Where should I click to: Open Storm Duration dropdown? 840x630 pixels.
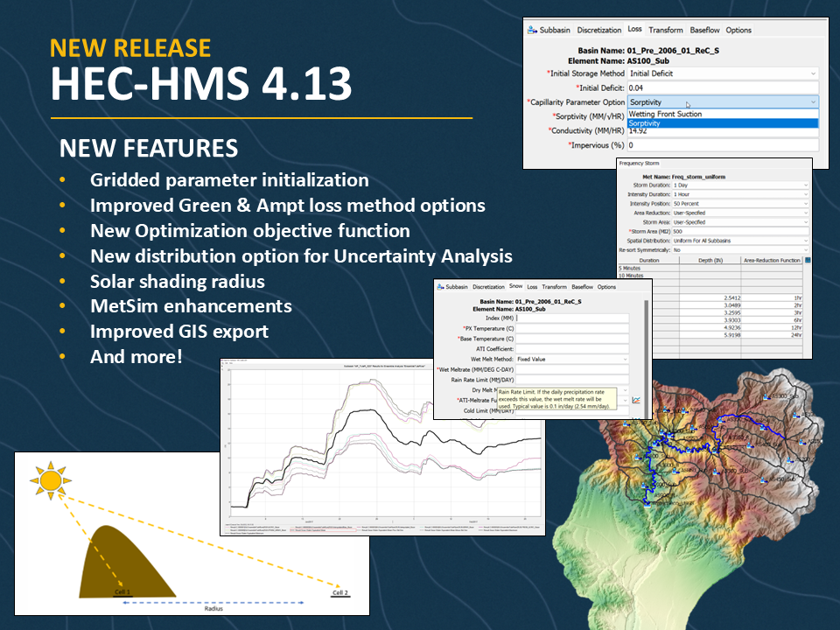(x=740, y=185)
